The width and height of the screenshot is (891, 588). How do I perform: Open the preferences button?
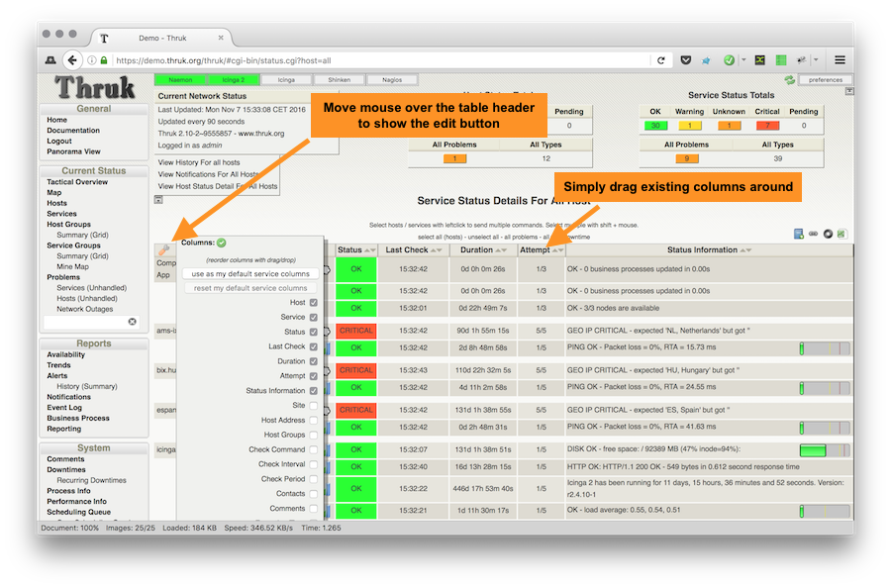coord(825,80)
